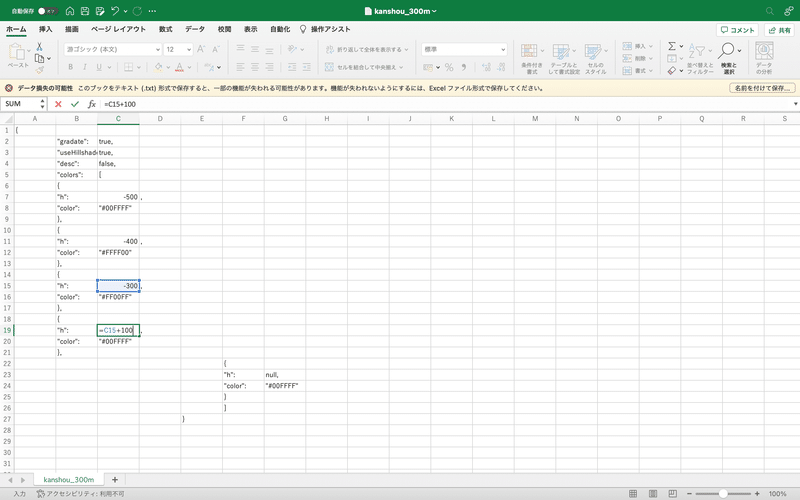Open Merge and Center dropdown arrow
The height and width of the screenshot is (500, 800).
click(x=401, y=67)
